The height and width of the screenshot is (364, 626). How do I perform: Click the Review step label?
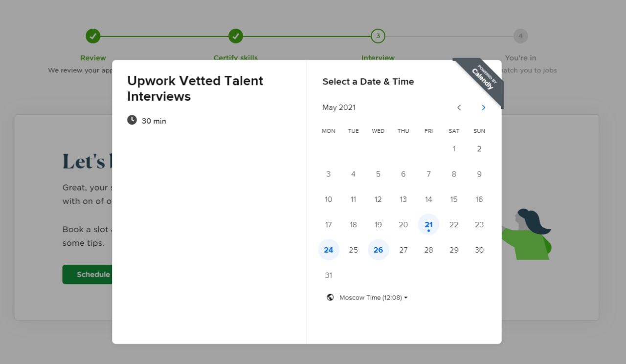[x=93, y=58]
